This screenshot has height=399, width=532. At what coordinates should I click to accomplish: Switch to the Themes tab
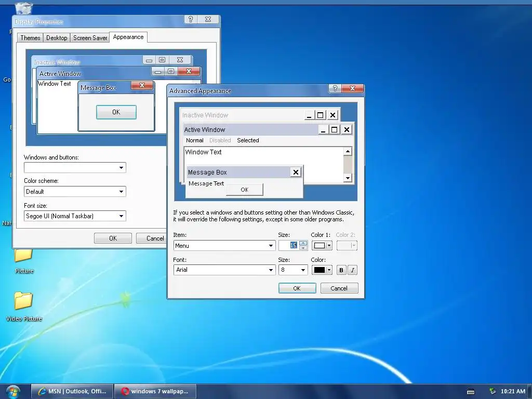30,37
